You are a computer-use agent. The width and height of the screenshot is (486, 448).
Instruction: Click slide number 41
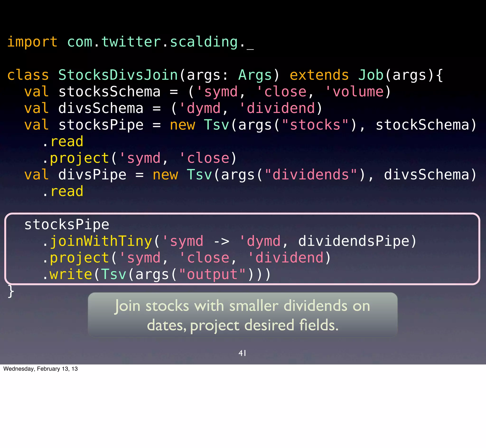242,353
